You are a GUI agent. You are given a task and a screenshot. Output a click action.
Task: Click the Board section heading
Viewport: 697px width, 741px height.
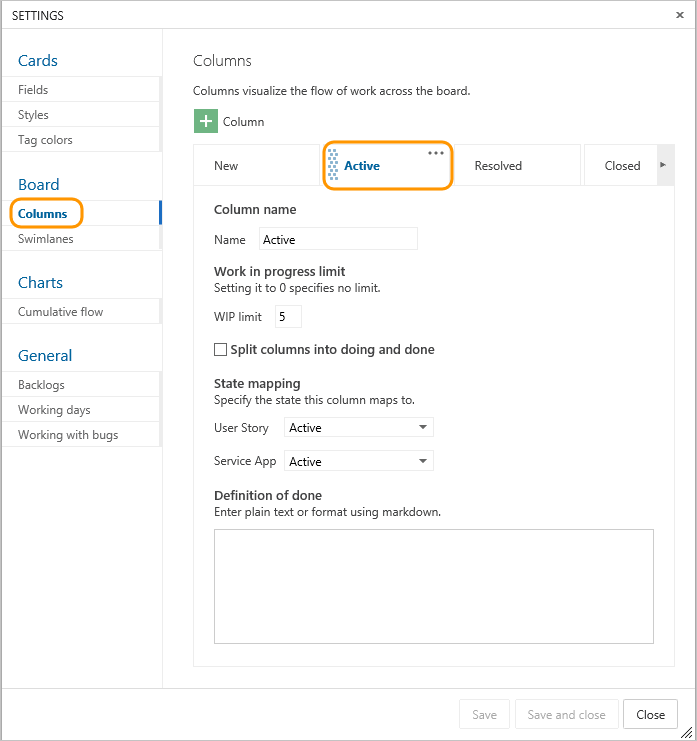click(39, 184)
